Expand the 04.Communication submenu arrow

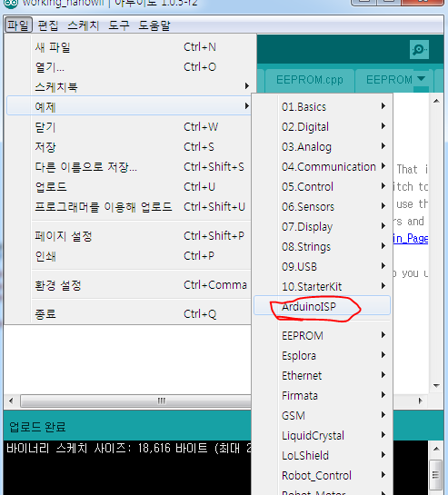coord(383,165)
